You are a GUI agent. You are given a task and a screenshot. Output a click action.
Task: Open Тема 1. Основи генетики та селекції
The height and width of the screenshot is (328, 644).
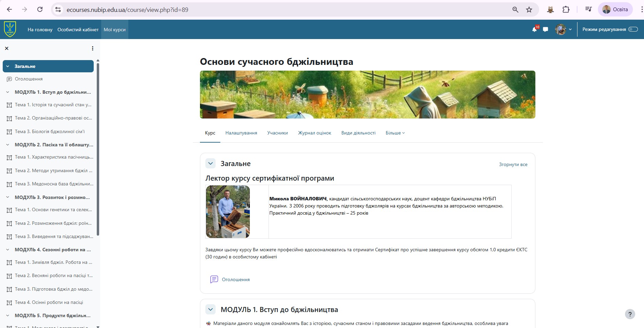click(x=53, y=210)
